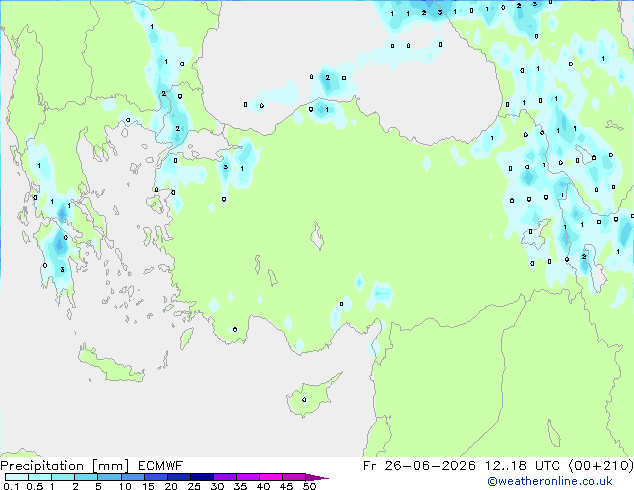Select the legend swatch between 0.5 and 1
The image size is (634, 490).
tap(40, 477)
